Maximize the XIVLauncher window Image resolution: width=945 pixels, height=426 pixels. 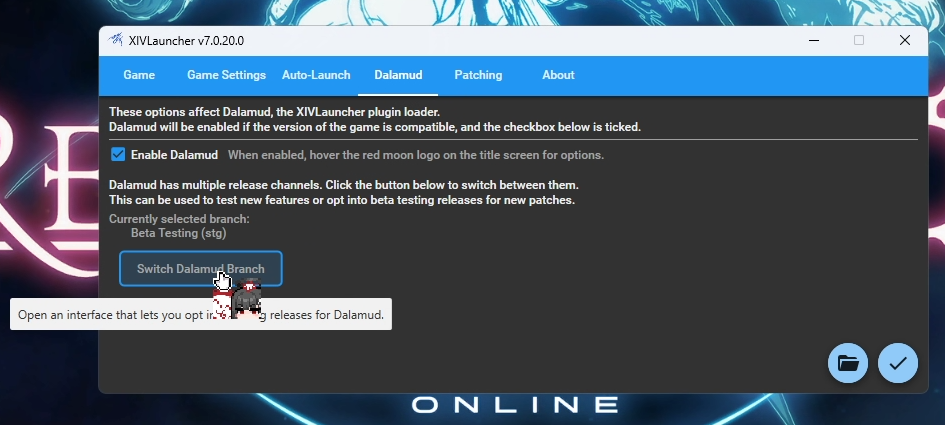pyautogui.click(x=859, y=40)
